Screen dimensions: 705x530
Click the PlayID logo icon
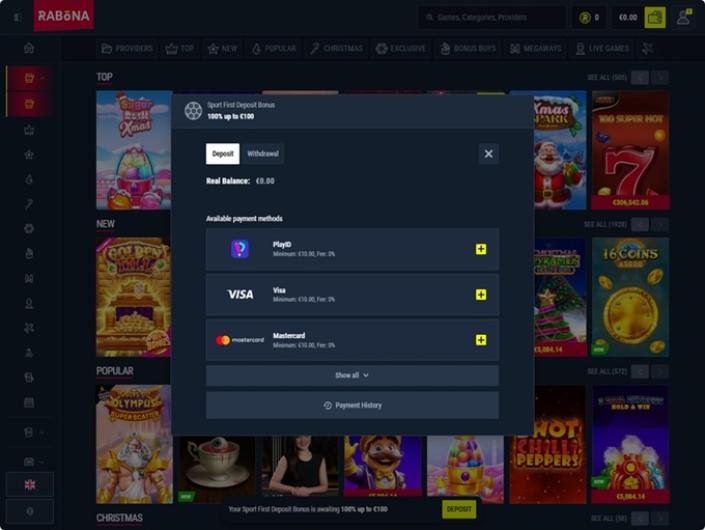(240, 249)
